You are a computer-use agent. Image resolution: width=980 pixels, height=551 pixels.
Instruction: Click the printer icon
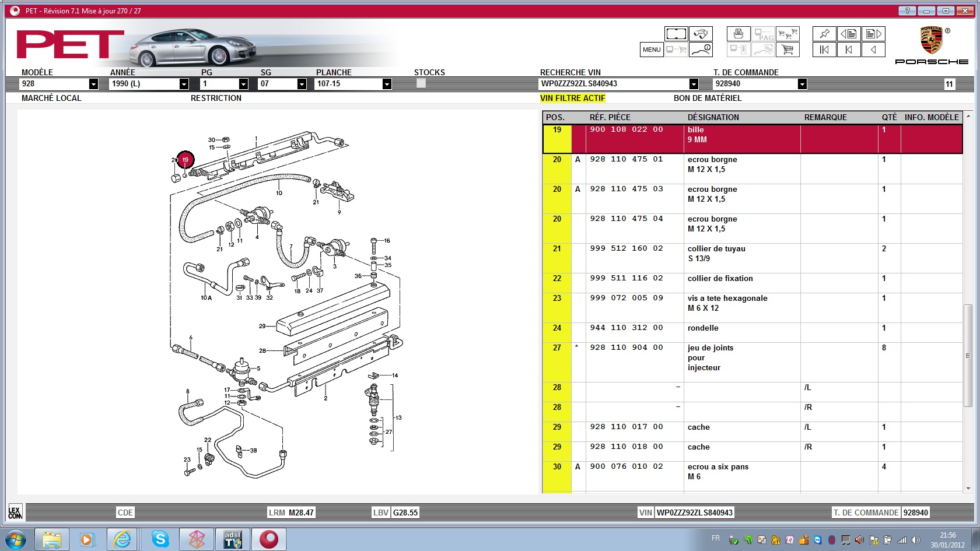tap(738, 34)
